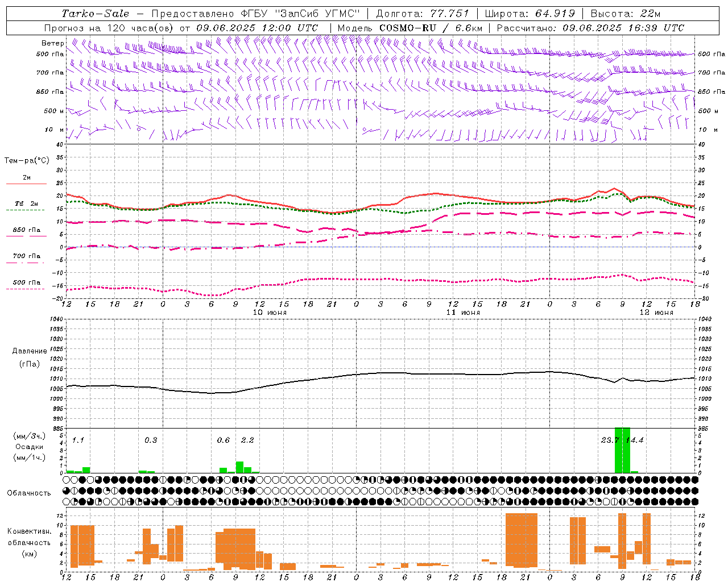
Task: Click the 0.3 precipitation total
Action: pos(151,440)
